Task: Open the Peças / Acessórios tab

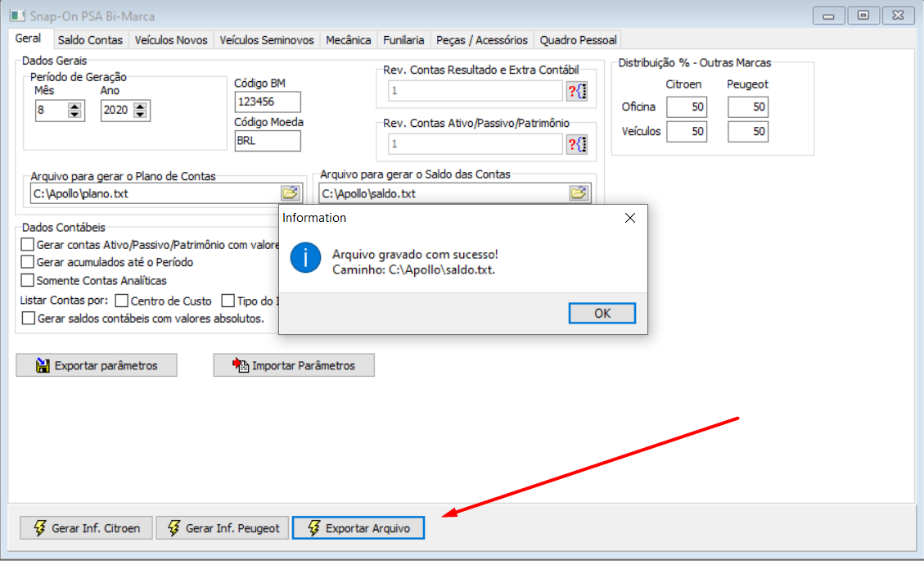Action: tap(482, 40)
